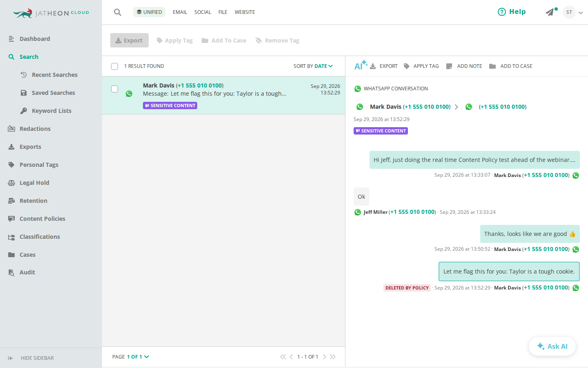588x368 pixels.
Task: Tick the select-all results checkbox
Action: (x=115, y=66)
